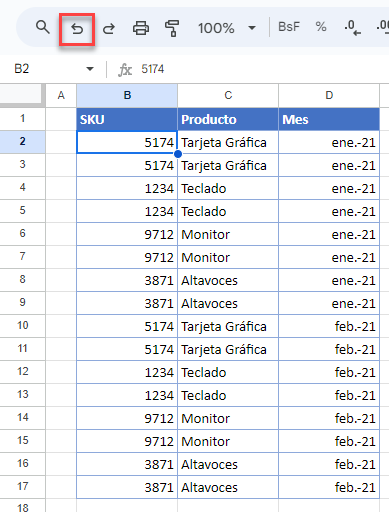Select row 2 header

[22, 142]
